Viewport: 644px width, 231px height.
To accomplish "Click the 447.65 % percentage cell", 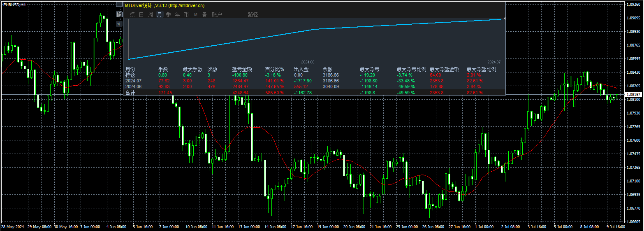I will (274, 87).
